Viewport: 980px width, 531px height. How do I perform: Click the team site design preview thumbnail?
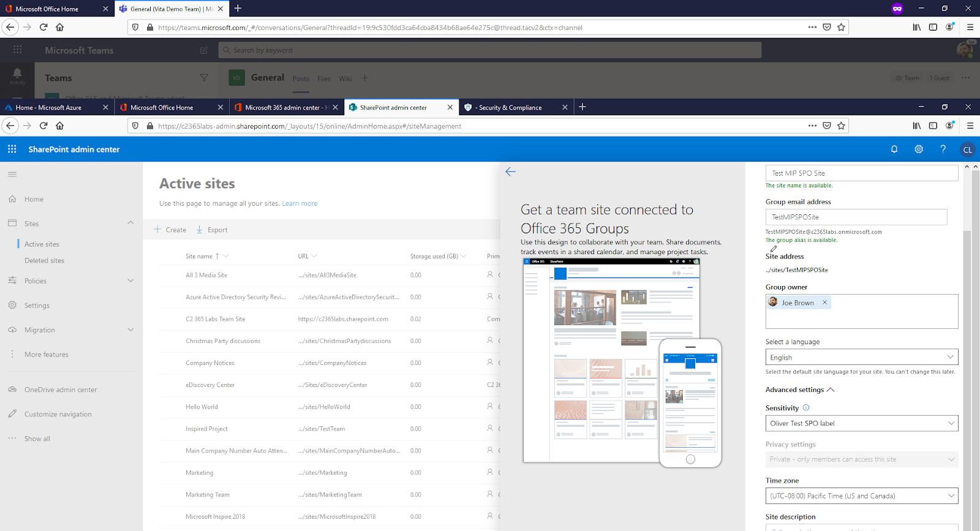(x=622, y=363)
